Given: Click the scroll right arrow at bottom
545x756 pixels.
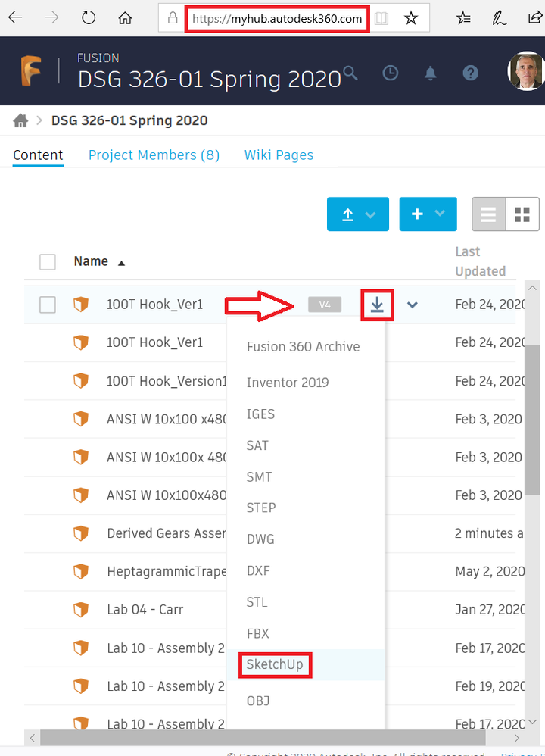Looking at the screenshot, I should (516, 738).
